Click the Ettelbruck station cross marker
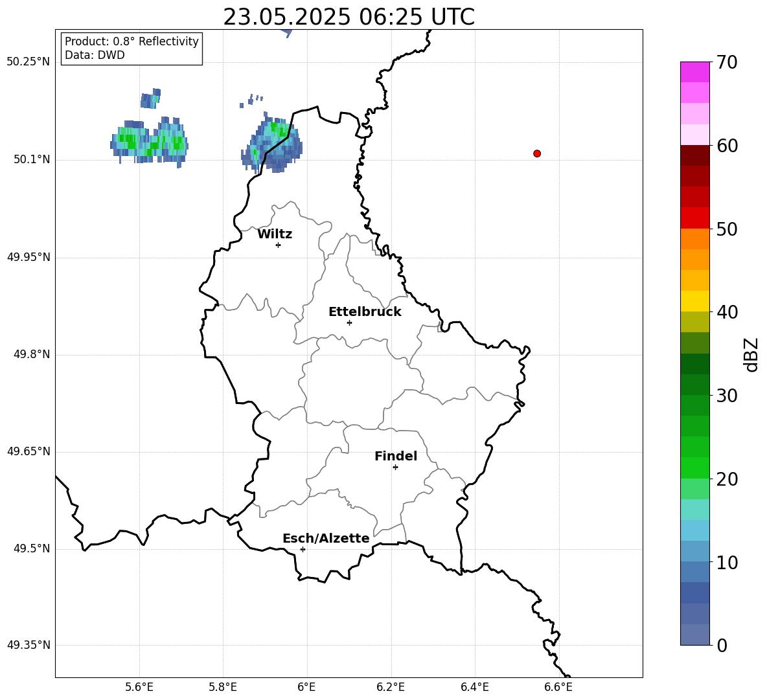Image resolution: width=767 pixels, height=700 pixels. point(349,322)
